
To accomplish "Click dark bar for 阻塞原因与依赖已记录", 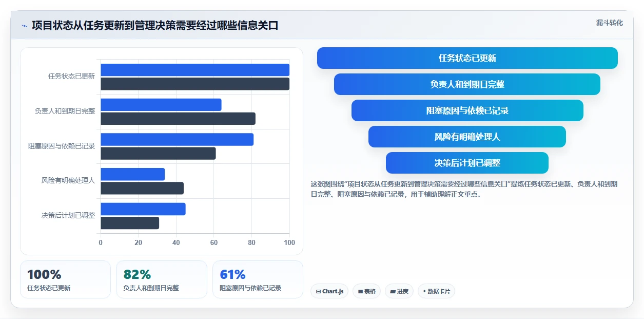I will pyautogui.click(x=158, y=153).
